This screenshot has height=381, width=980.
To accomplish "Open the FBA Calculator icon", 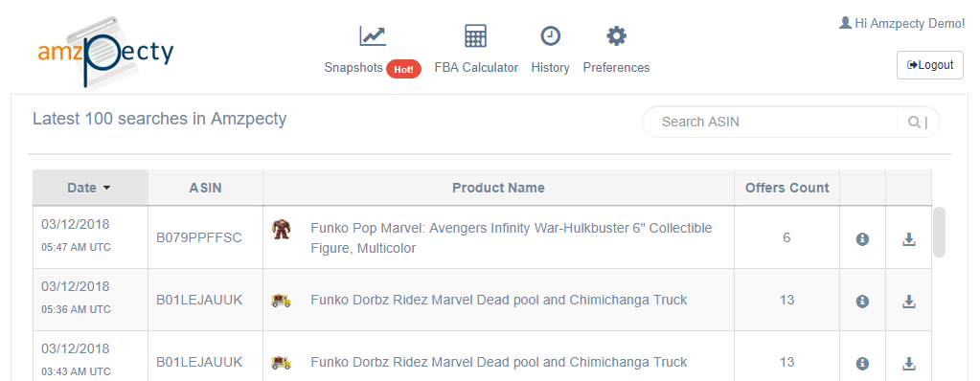I will pos(475,36).
